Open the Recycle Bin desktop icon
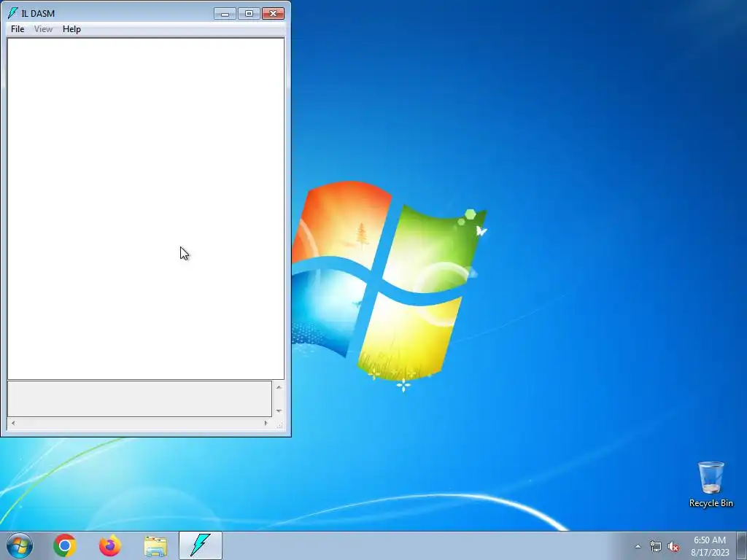 point(711,484)
